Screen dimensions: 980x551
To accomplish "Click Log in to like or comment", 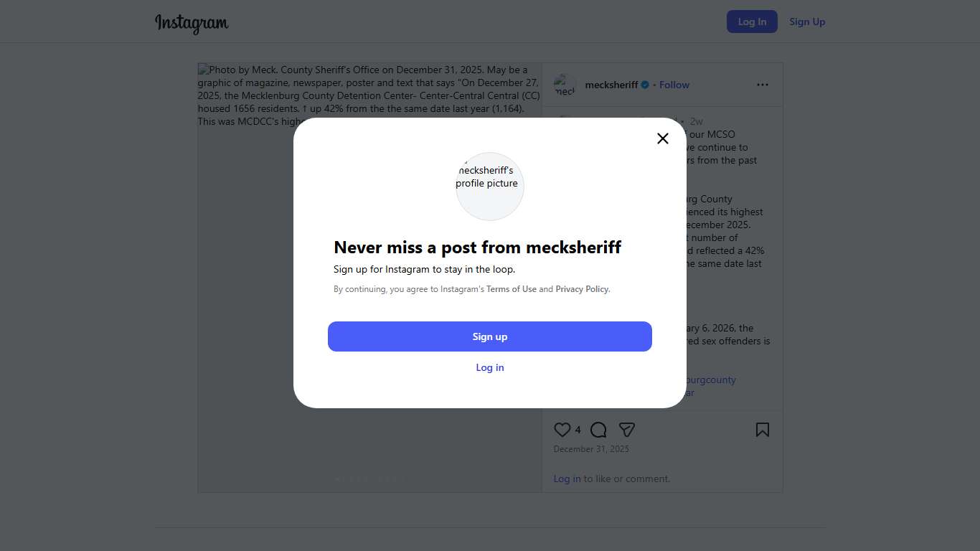I will pyautogui.click(x=567, y=479).
